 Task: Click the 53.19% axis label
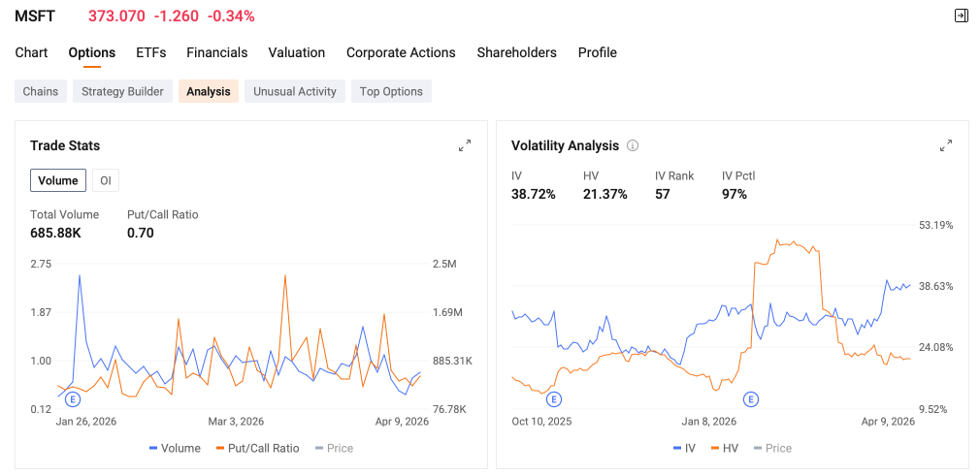tap(935, 225)
